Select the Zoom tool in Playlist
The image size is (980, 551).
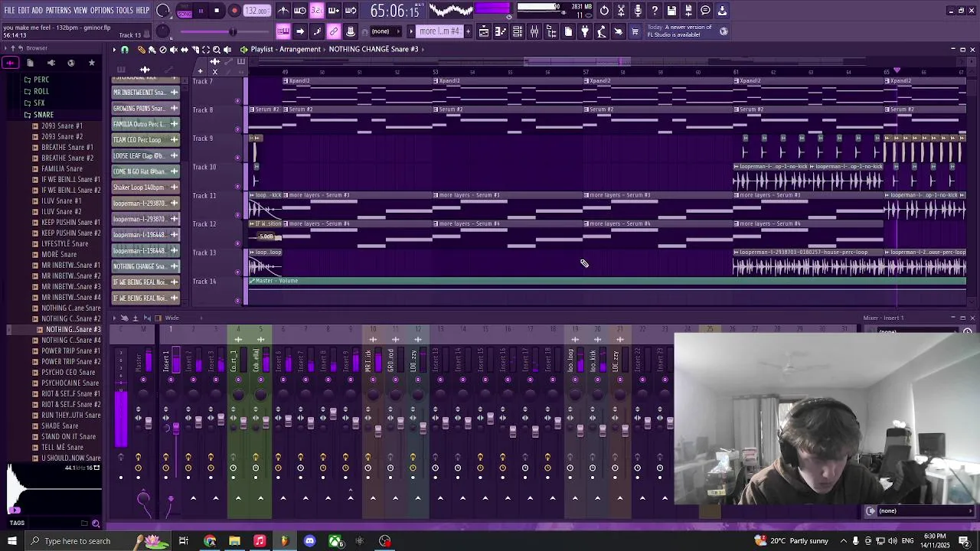[x=216, y=50]
